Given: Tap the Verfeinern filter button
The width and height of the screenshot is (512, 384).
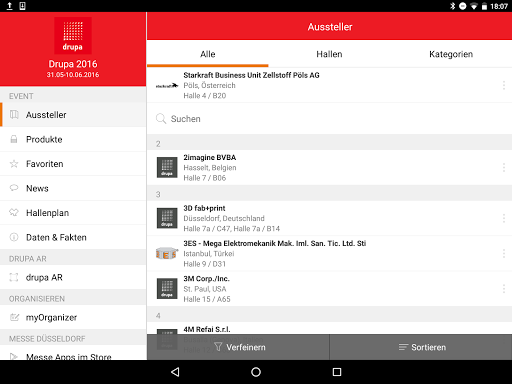Looking at the screenshot, I should click(x=238, y=347).
